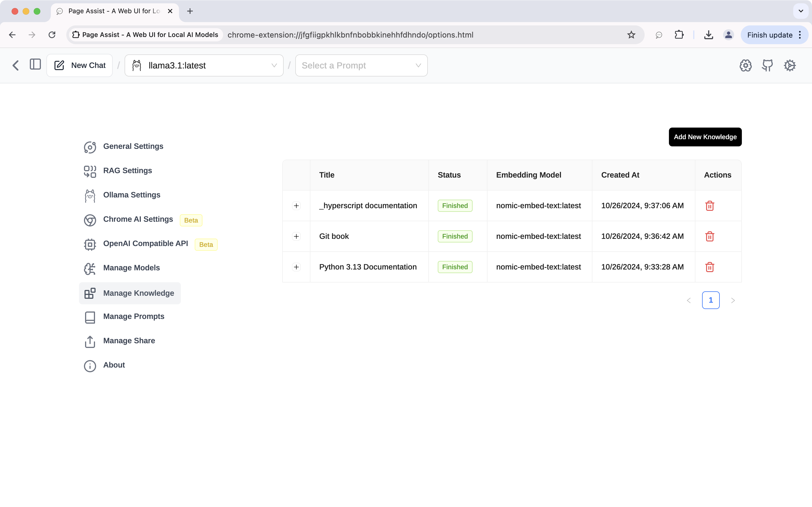This screenshot has width=812, height=507.
Task: Select page 1 in pagination
Action: pos(710,300)
